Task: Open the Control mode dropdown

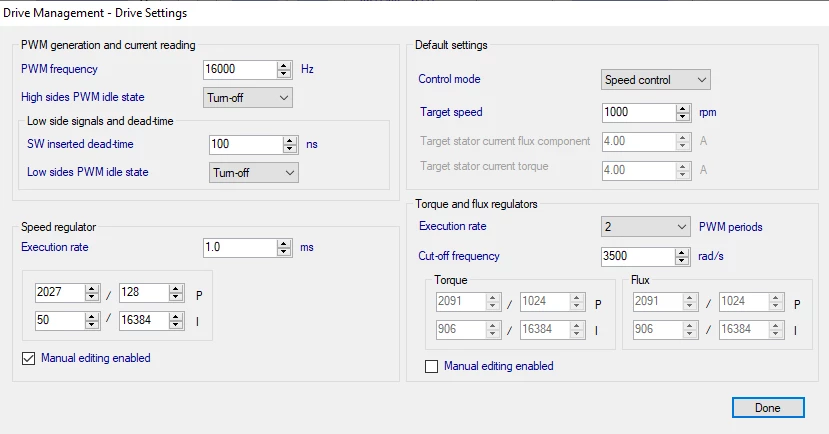Action: pos(656,80)
